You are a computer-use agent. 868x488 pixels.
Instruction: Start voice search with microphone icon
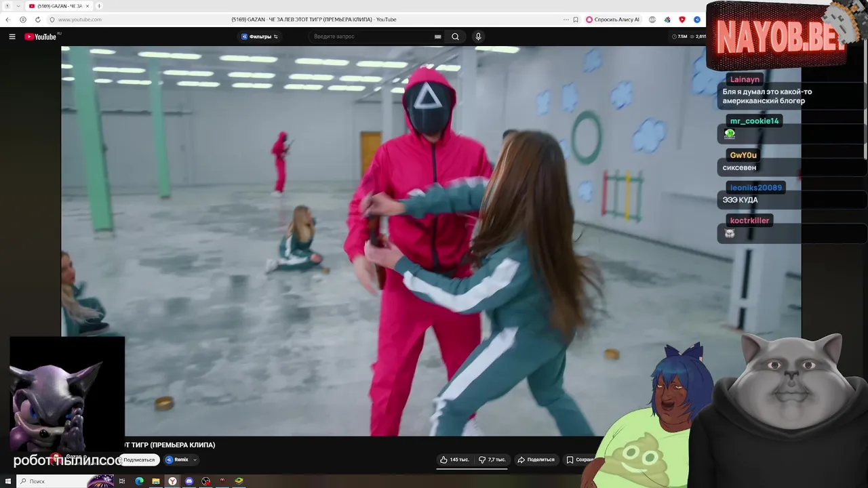click(478, 37)
